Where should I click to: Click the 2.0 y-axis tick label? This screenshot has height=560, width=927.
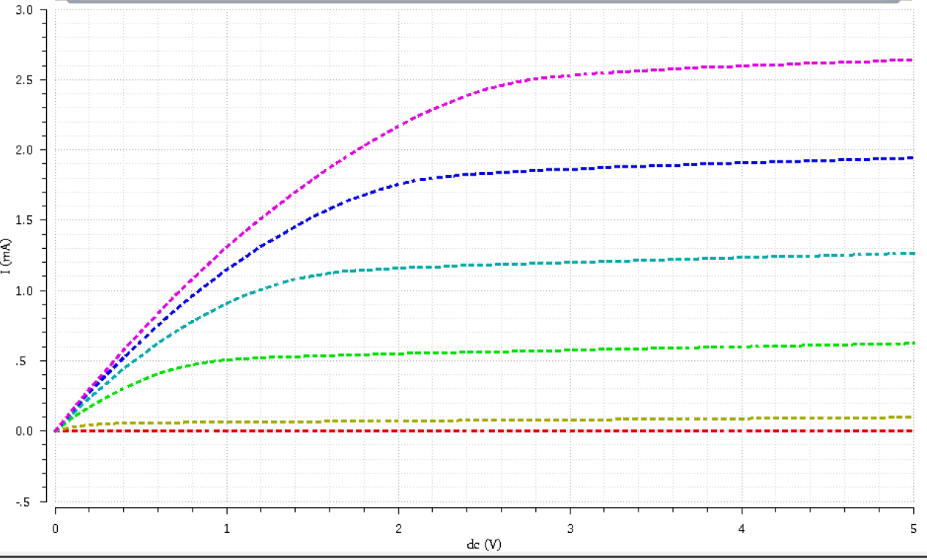[x=24, y=150]
